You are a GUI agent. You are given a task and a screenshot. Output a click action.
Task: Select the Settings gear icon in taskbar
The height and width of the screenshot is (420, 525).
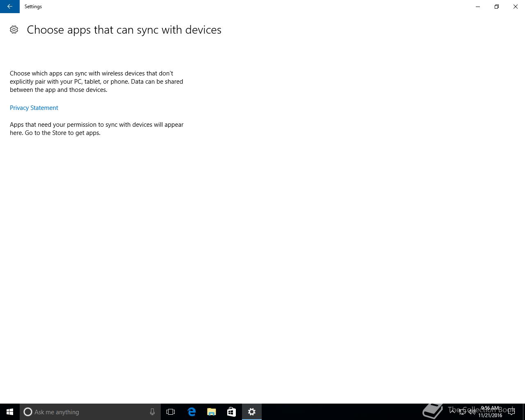[x=252, y=412]
